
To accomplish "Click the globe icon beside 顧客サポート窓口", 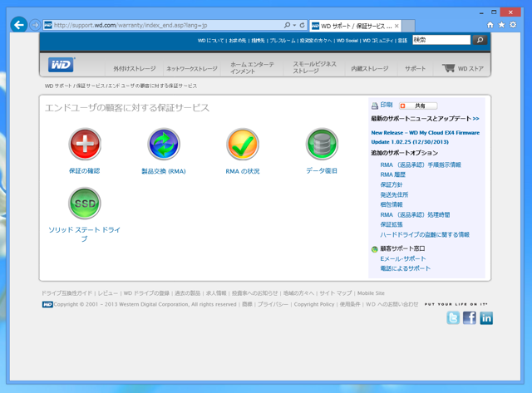I will [375, 249].
